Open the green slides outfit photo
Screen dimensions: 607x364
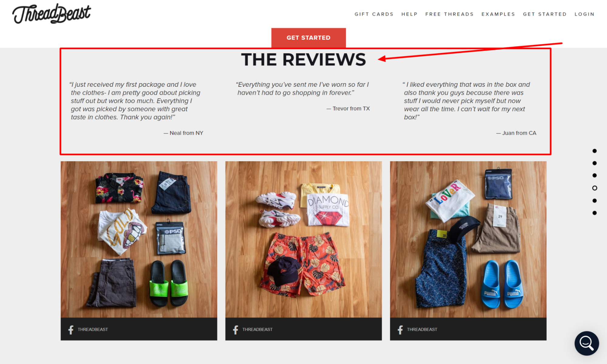click(x=139, y=239)
